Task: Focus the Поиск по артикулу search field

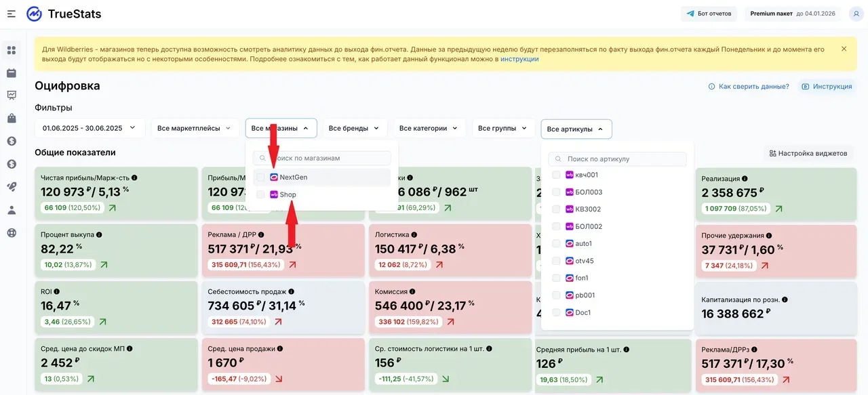Action: tap(617, 159)
